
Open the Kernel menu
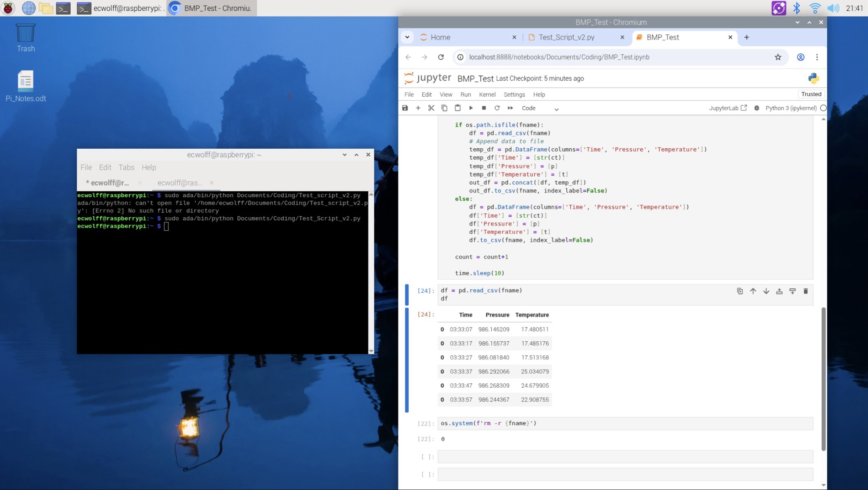(x=487, y=95)
